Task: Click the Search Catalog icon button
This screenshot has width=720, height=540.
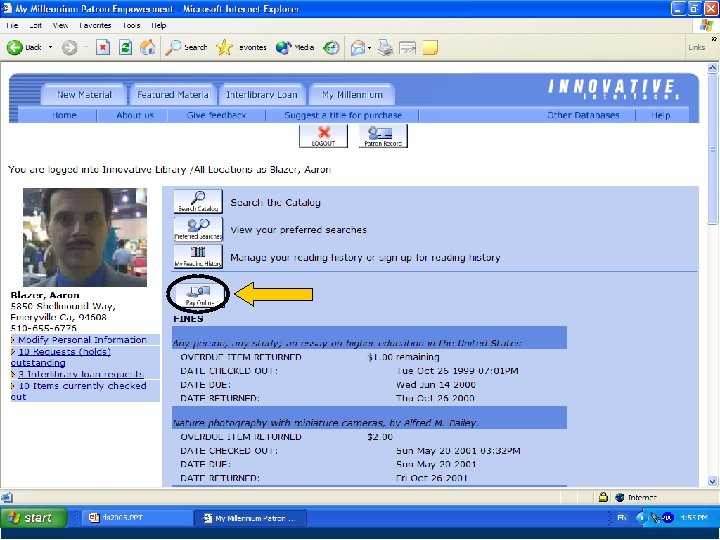Action: point(198,202)
